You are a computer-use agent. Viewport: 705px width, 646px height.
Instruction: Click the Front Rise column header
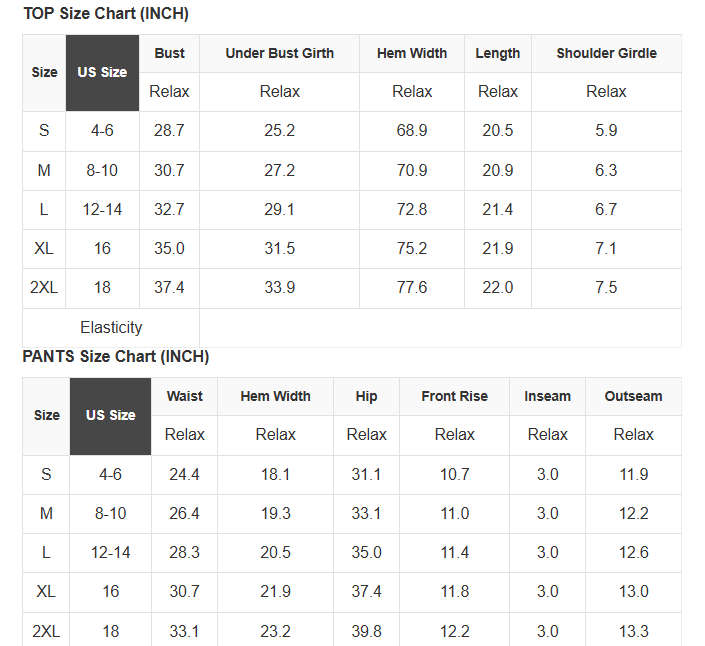[455, 396]
